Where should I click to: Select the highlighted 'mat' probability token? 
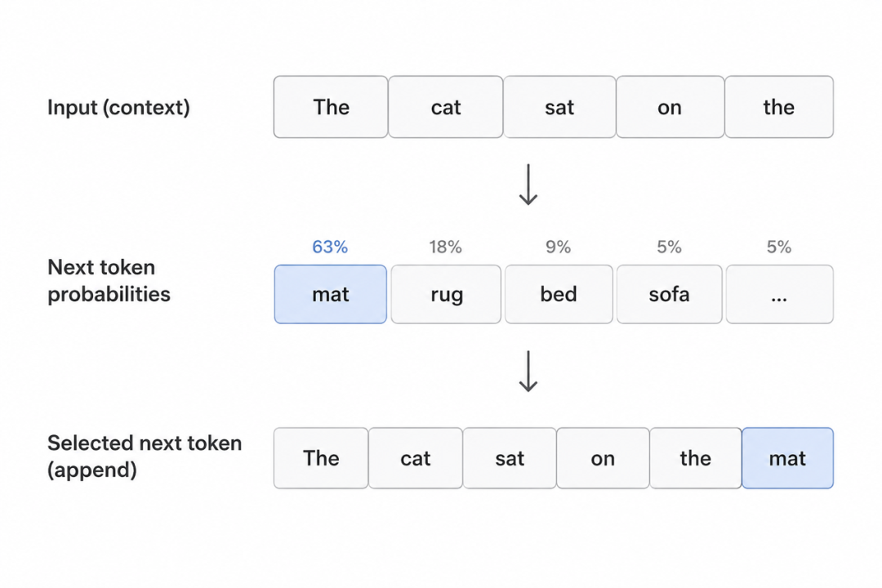click(331, 294)
